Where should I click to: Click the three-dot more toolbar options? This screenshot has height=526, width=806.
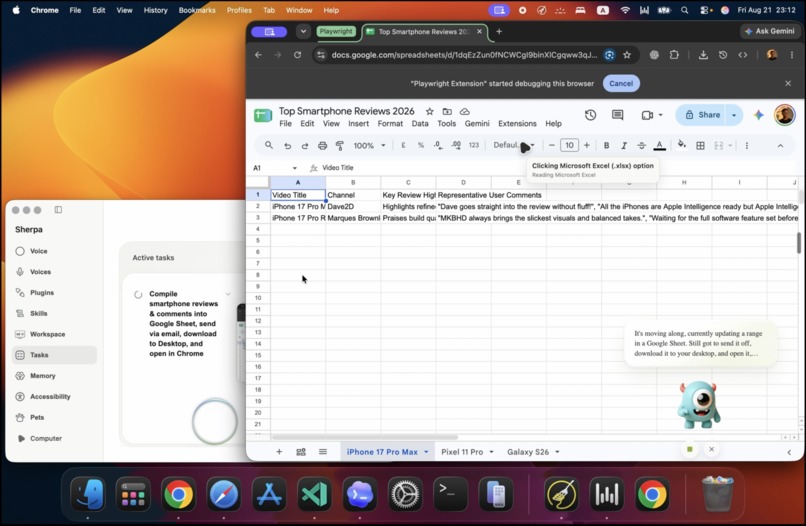[x=747, y=146]
